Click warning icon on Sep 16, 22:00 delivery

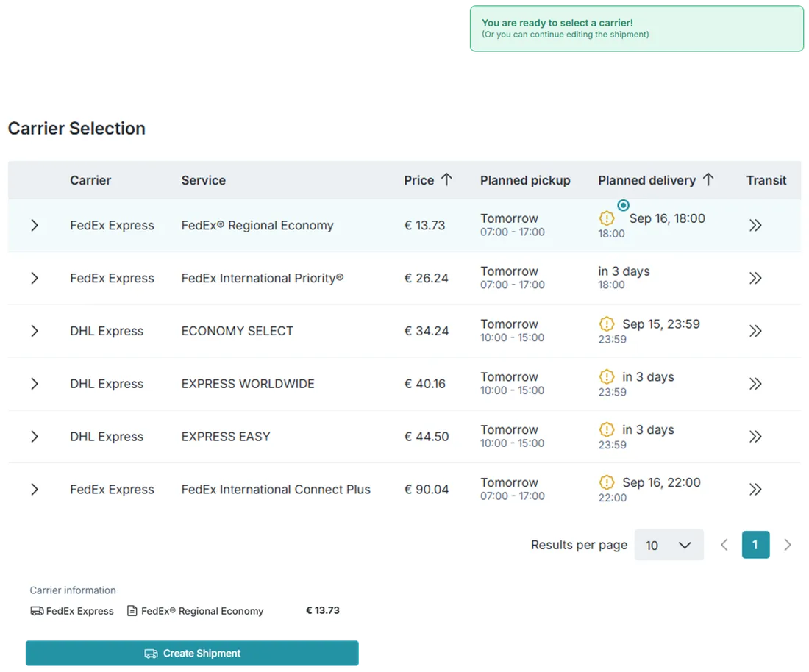[x=607, y=483]
